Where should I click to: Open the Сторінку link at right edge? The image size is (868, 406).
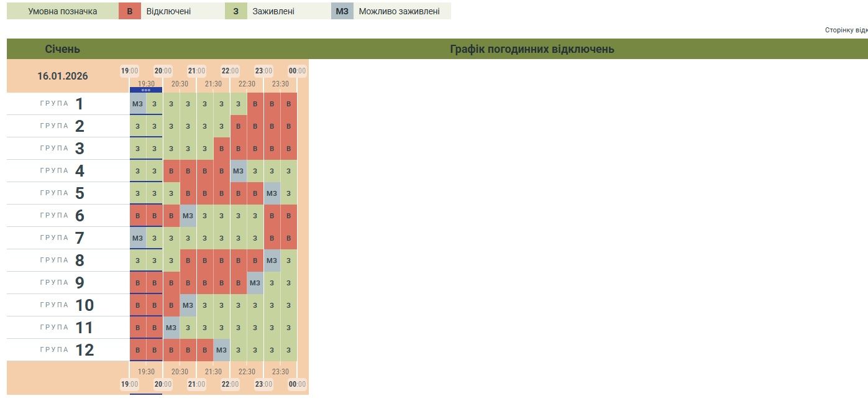[846, 30]
